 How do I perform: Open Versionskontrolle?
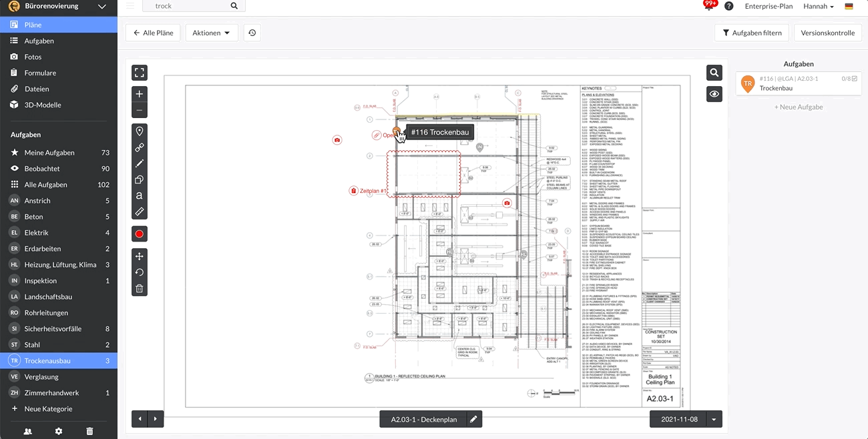828,33
